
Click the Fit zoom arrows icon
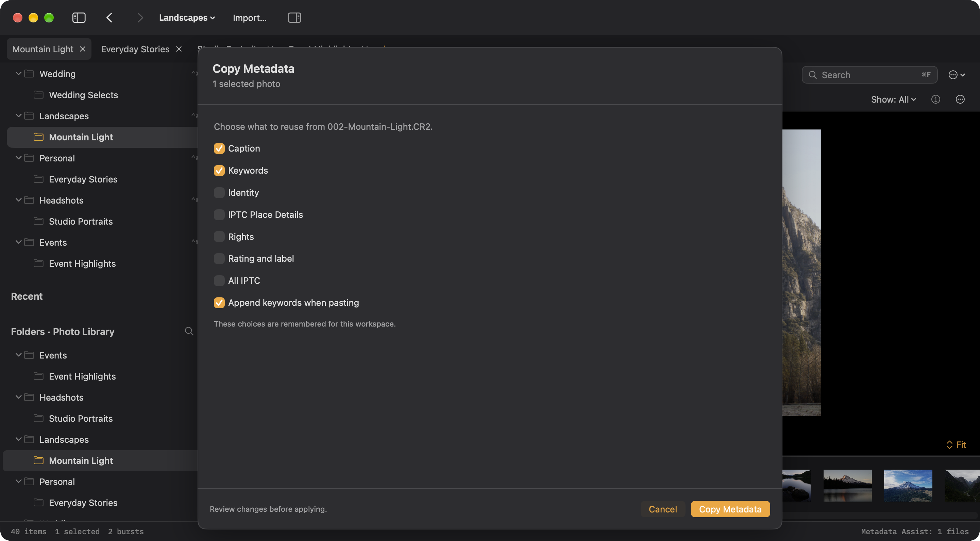point(949,444)
